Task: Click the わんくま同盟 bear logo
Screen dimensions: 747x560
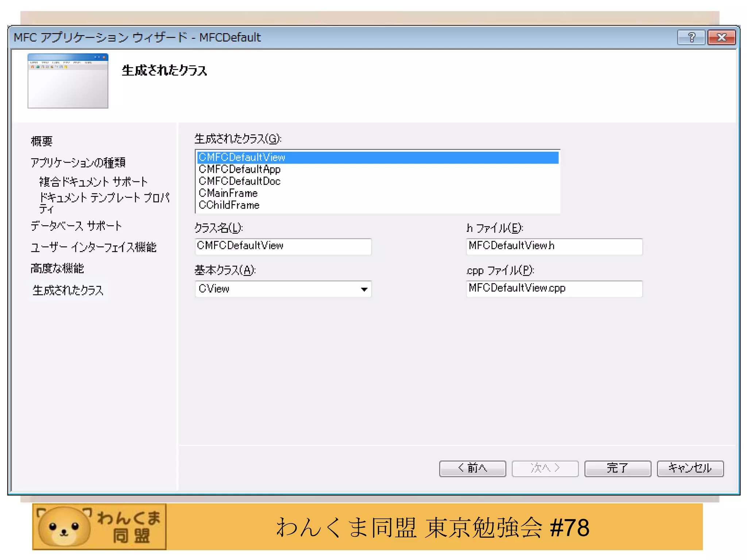Action: click(99, 527)
